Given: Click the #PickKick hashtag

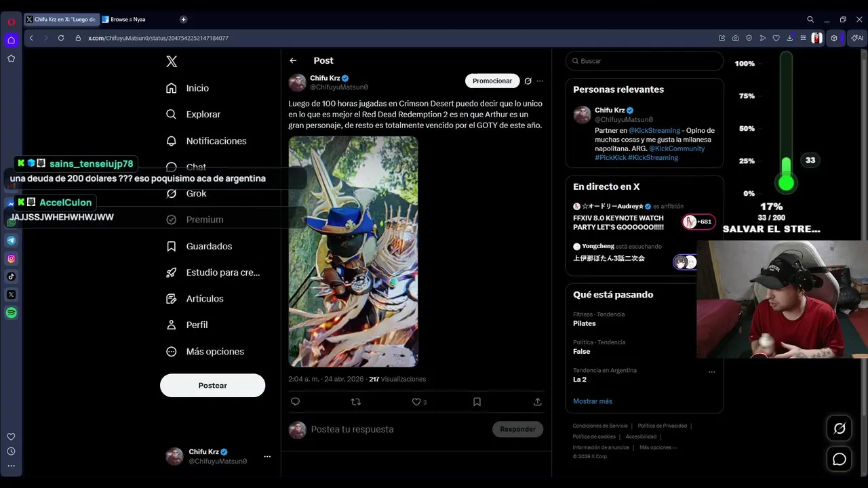Looking at the screenshot, I should tap(610, 157).
